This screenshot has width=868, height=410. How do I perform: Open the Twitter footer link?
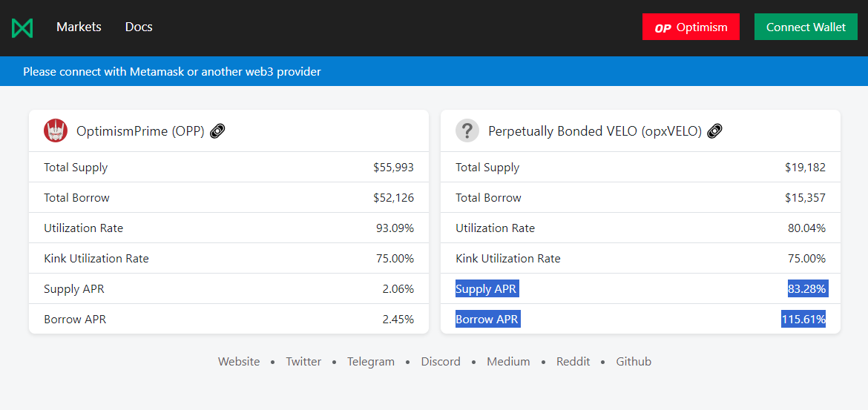pyautogui.click(x=303, y=362)
